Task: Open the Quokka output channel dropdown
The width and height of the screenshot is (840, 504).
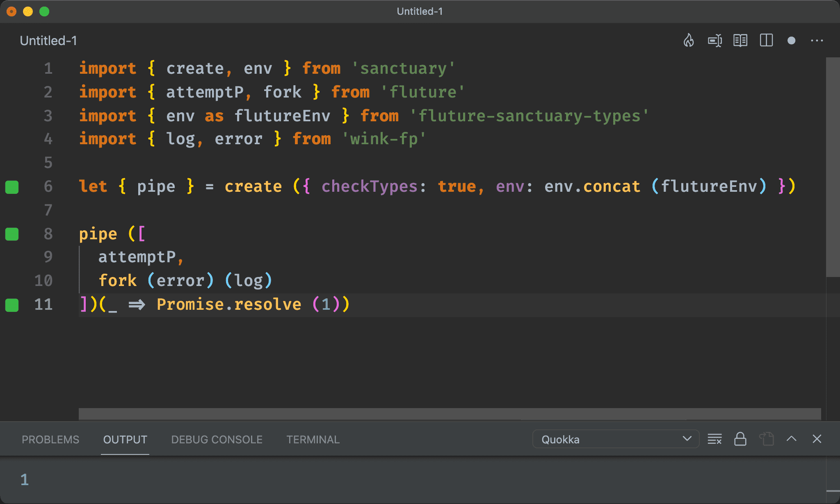Action: (616, 439)
